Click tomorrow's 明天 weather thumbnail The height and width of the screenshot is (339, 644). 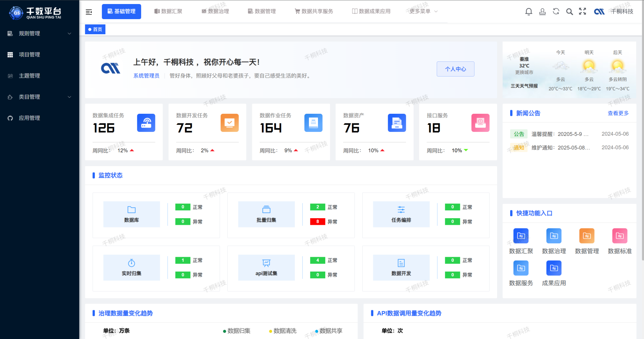[589, 66]
